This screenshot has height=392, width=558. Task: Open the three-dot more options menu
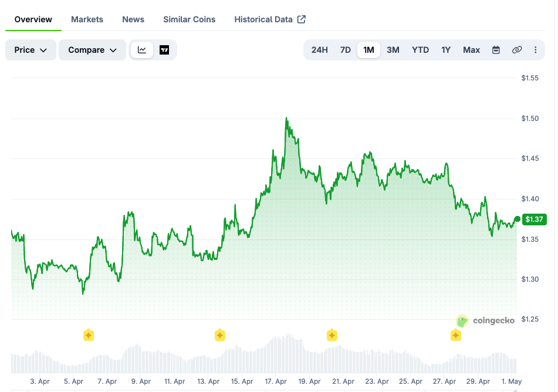coord(535,50)
